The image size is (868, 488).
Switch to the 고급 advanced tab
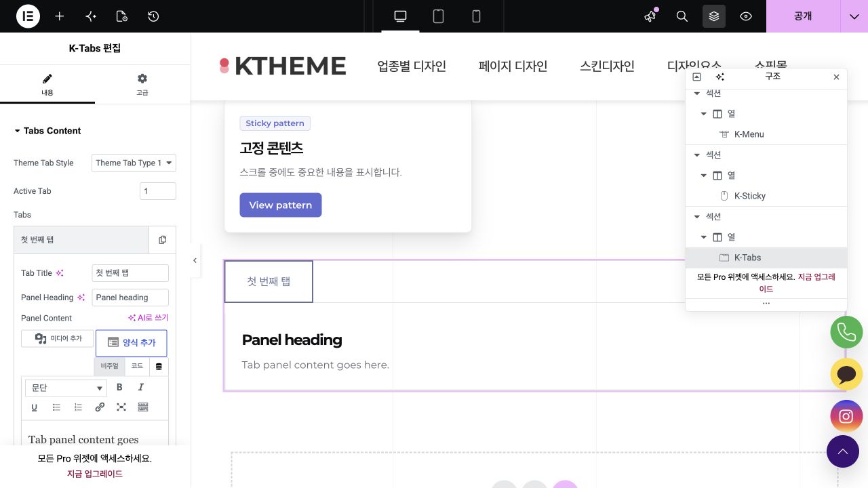pos(142,85)
